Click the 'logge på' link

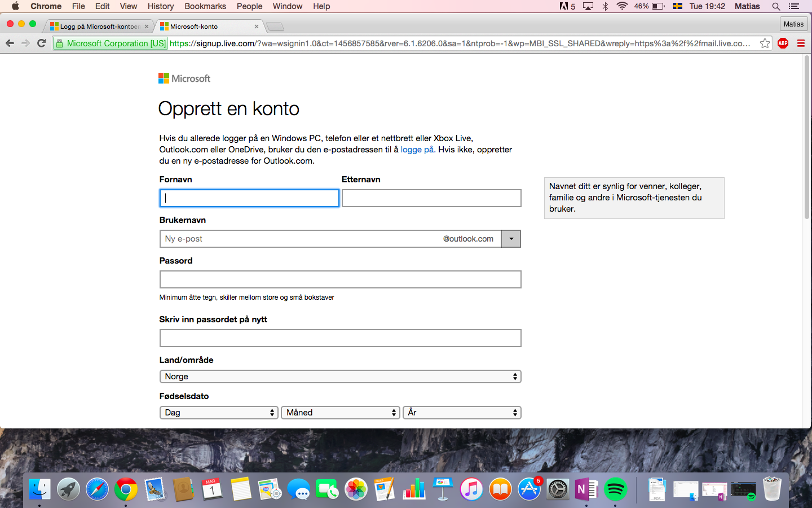pyautogui.click(x=417, y=150)
